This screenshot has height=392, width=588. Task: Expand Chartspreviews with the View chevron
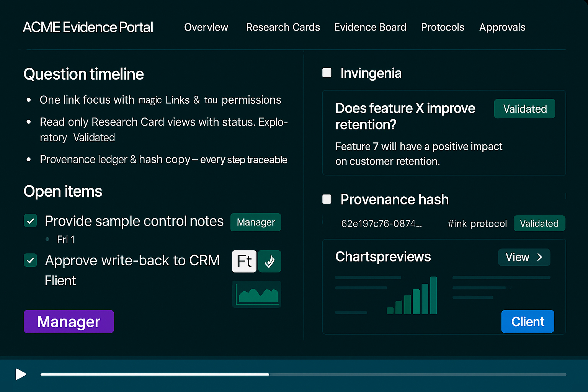click(524, 257)
